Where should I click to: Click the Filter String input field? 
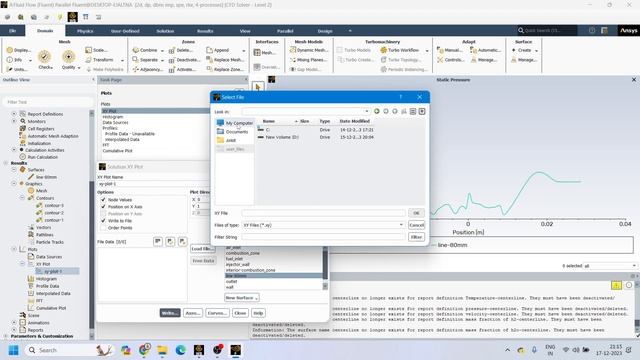[323, 237]
